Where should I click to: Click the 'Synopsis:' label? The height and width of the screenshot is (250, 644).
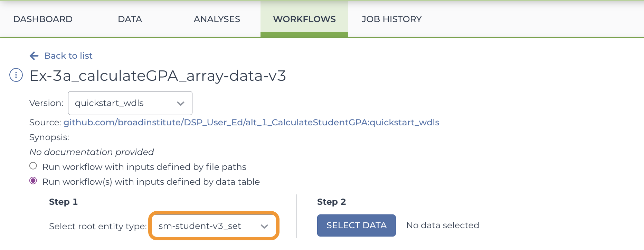[x=49, y=137]
